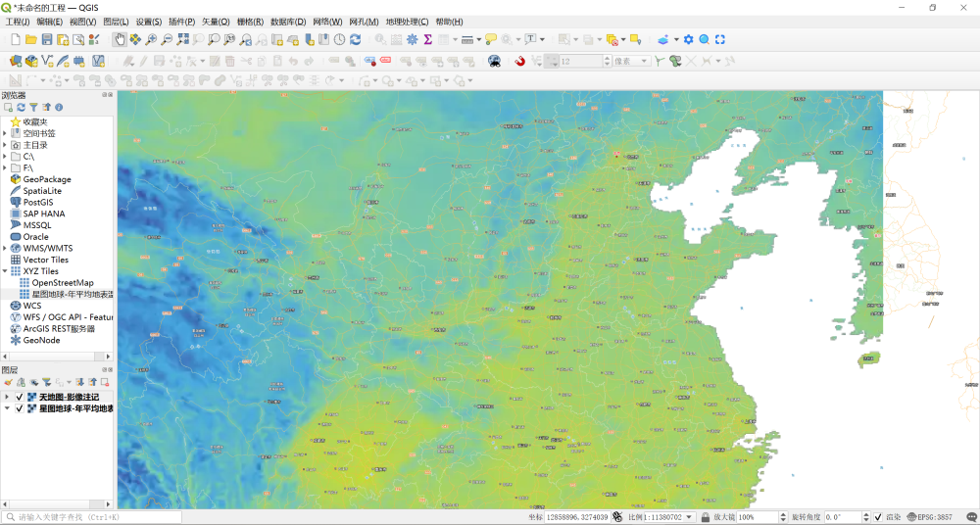
Task: Filter the Browser panel with funnel icon
Action: 33,108
